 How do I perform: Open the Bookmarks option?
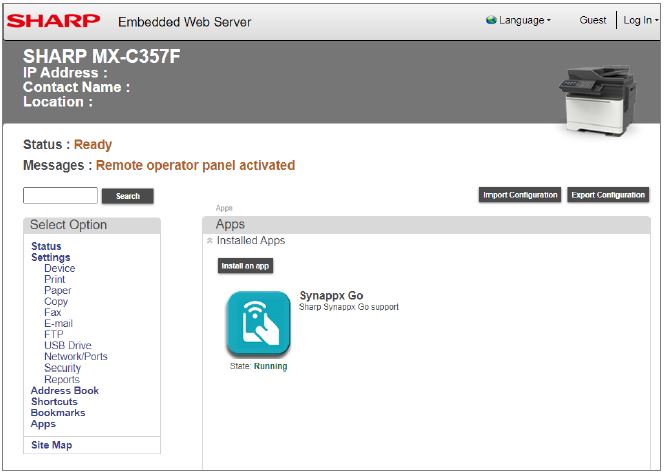58,413
